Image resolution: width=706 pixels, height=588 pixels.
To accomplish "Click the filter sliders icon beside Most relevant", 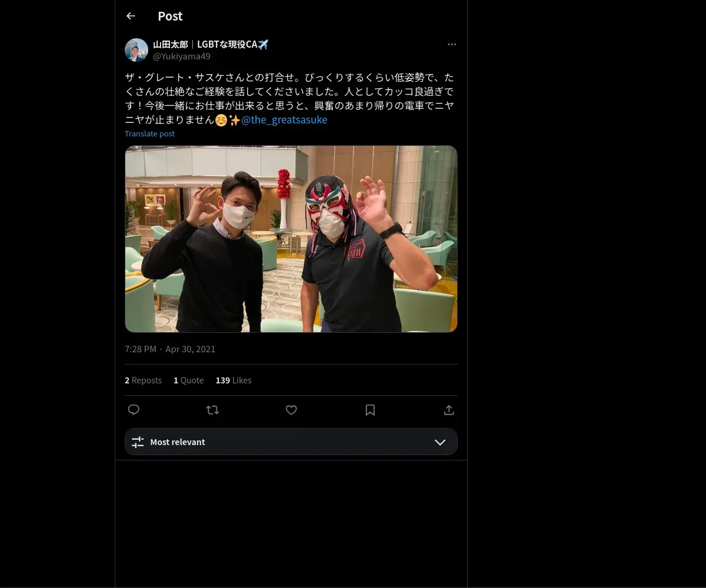I will click(138, 442).
